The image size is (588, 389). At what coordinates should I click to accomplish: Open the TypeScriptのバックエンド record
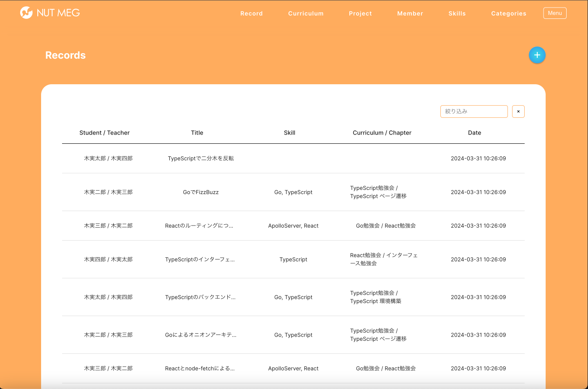click(x=200, y=297)
